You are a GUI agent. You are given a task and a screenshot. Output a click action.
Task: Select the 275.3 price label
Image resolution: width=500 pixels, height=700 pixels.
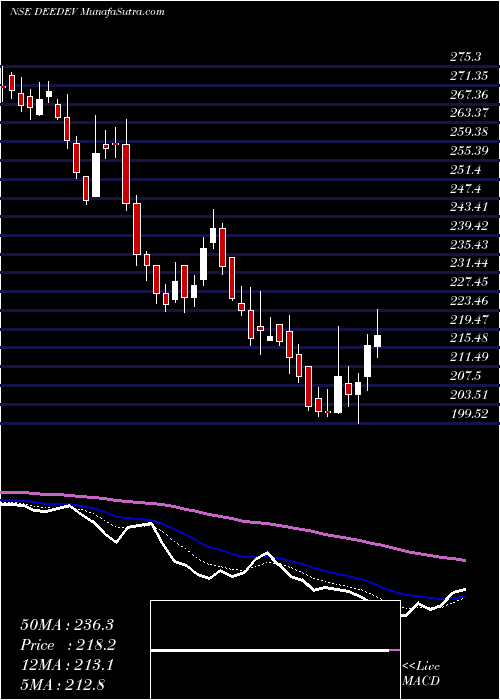pyautogui.click(x=465, y=57)
